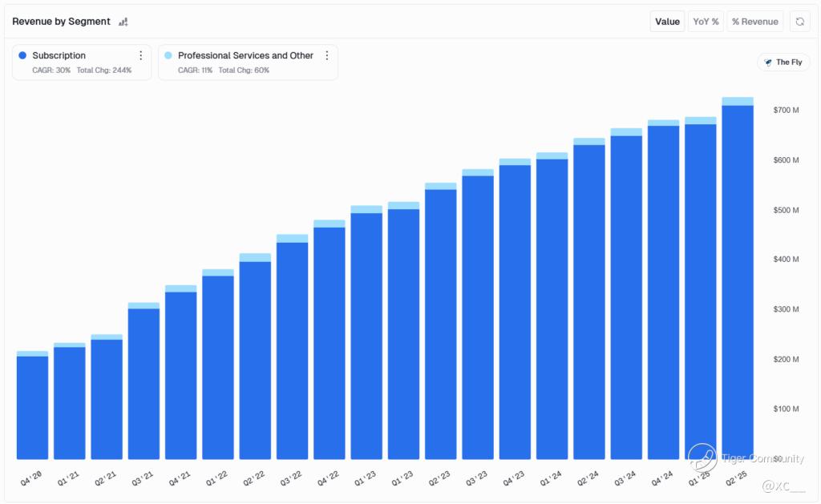Click the Subscription bar for Q2'24
The width and height of the screenshot is (821, 504).
coord(589,302)
